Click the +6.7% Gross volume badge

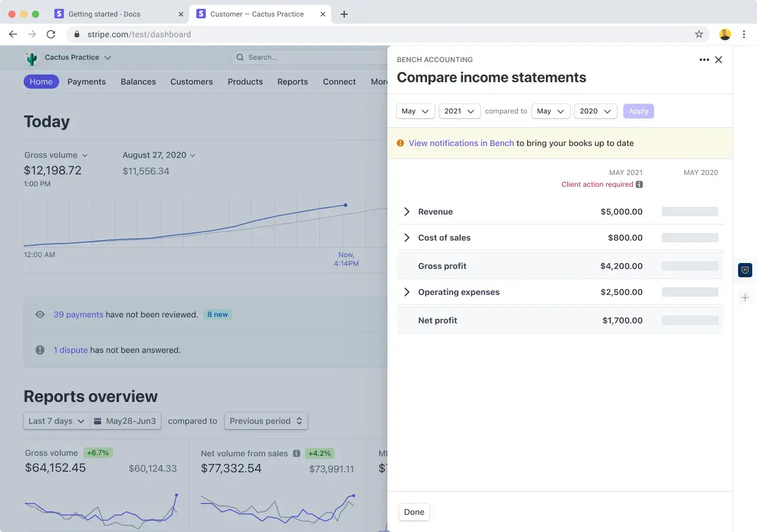pyautogui.click(x=98, y=453)
